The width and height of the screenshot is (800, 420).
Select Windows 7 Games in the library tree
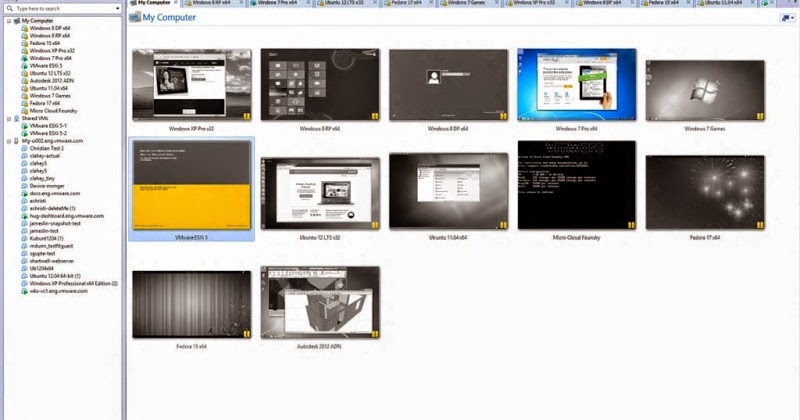click(x=50, y=96)
